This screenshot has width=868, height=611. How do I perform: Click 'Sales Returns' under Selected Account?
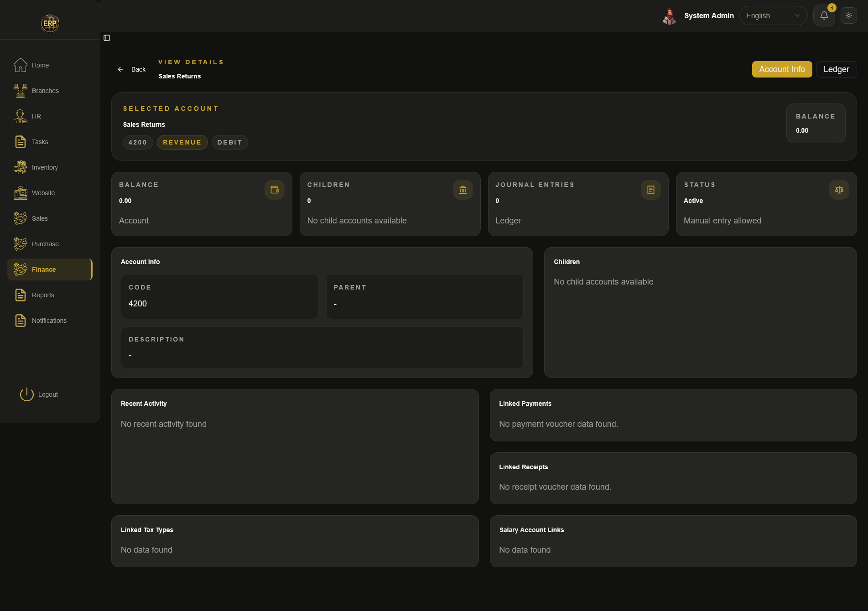pos(144,124)
